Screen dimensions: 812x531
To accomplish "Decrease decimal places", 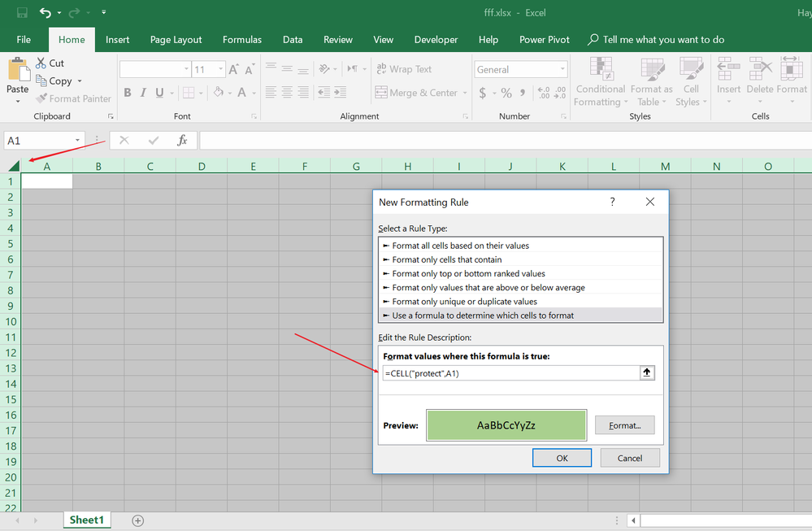I will [560, 93].
